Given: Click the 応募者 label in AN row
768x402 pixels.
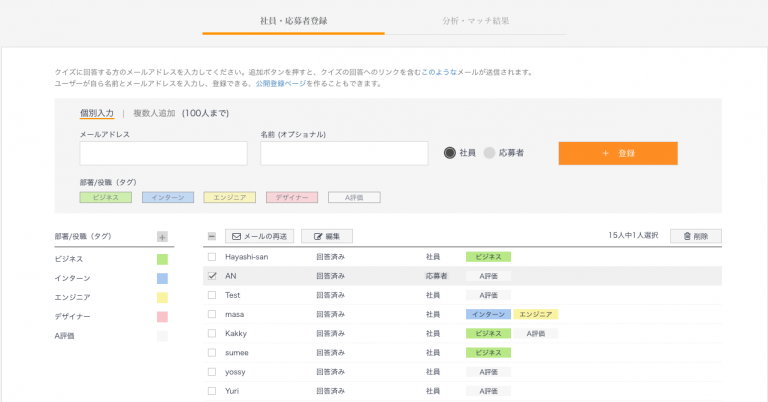Looking at the screenshot, I should coord(436,276).
